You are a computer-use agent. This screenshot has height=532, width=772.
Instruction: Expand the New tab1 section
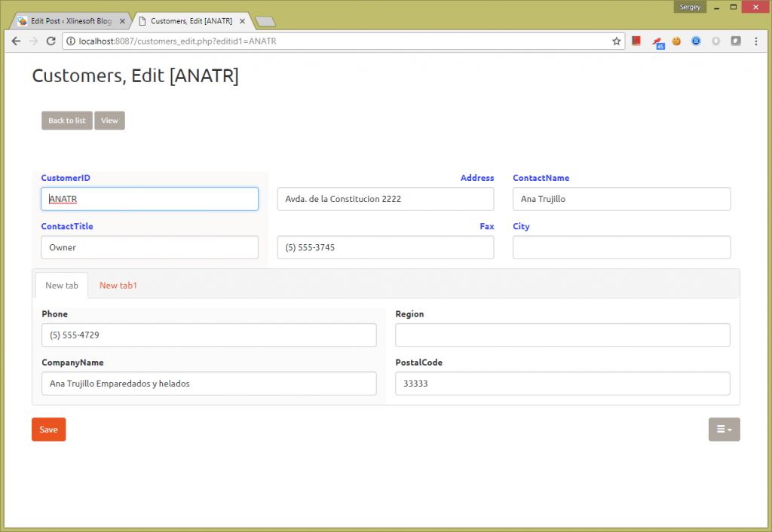click(x=118, y=286)
